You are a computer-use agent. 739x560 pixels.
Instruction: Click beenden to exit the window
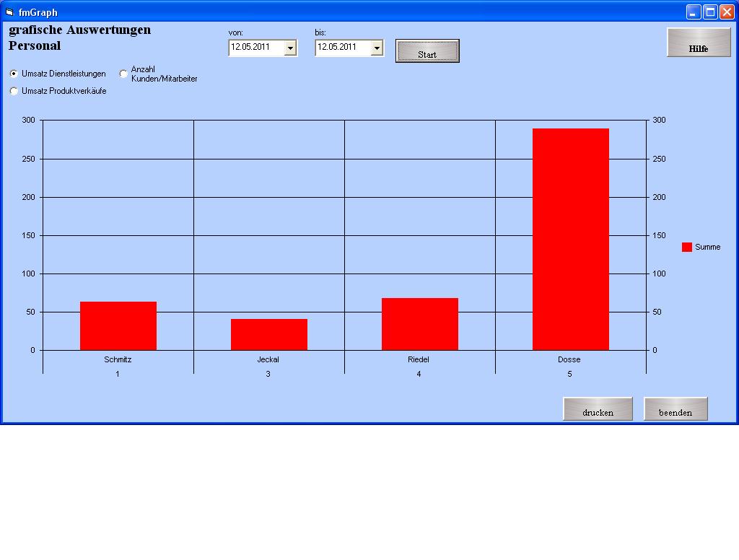pos(675,409)
